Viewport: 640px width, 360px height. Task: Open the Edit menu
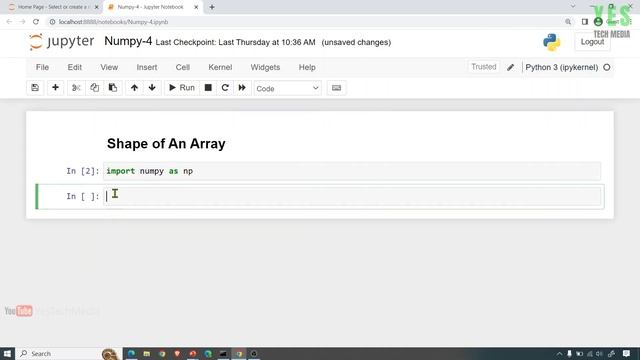75,67
